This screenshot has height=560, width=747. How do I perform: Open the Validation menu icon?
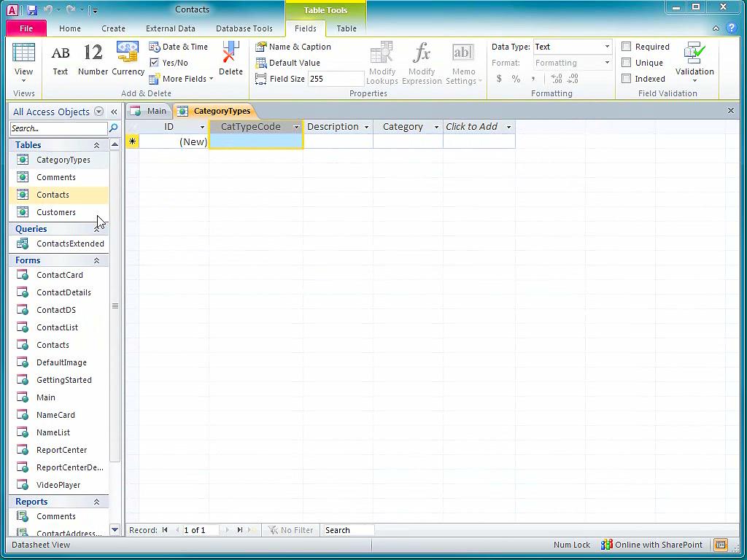(694, 62)
